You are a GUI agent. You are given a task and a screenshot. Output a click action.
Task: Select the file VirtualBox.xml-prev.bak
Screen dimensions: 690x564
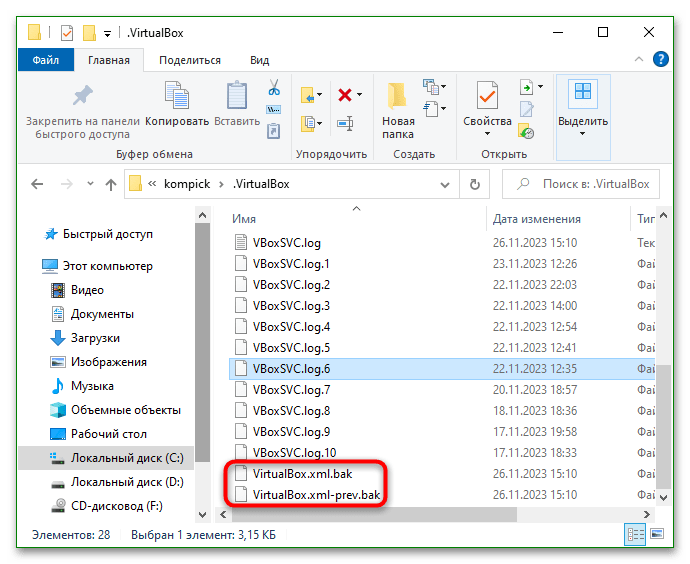316,495
